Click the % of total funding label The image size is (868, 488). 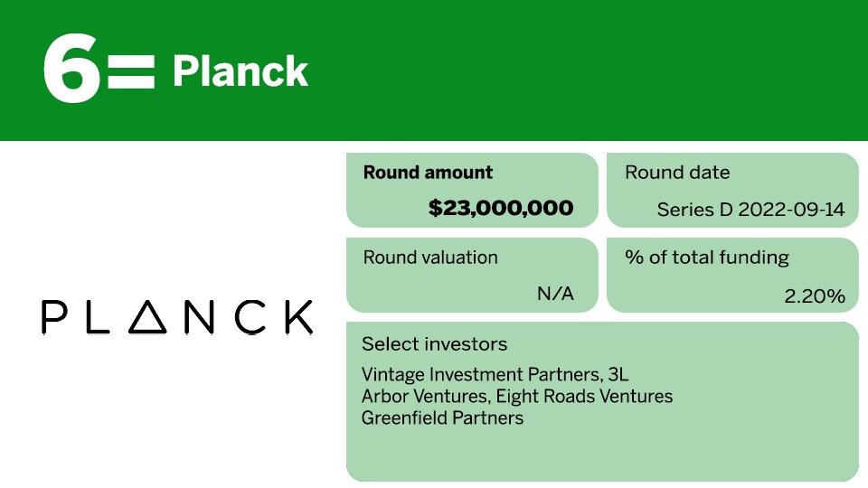coord(707,258)
